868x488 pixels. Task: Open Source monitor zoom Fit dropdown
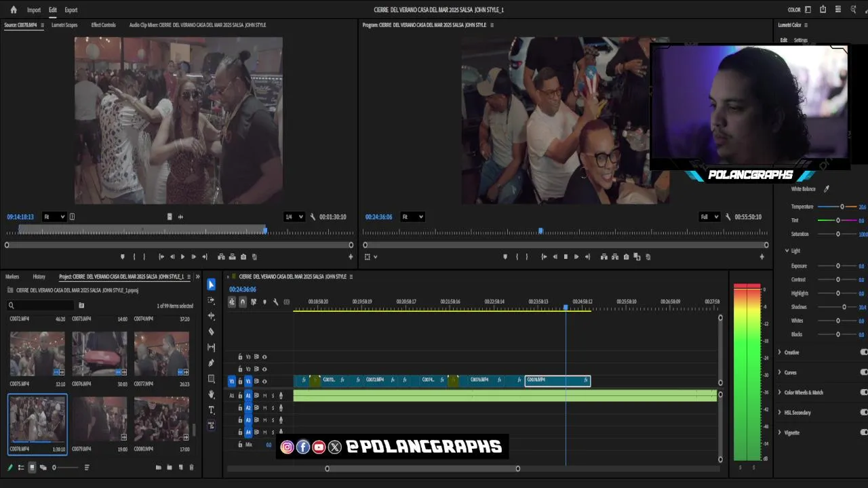(54, 217)
